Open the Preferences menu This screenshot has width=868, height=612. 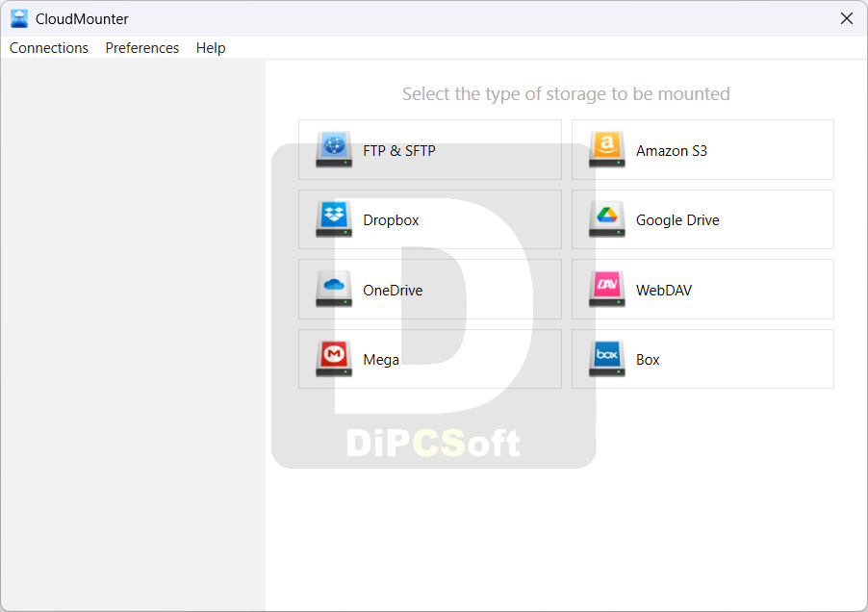pyautogui.click(x=142, y=48)
